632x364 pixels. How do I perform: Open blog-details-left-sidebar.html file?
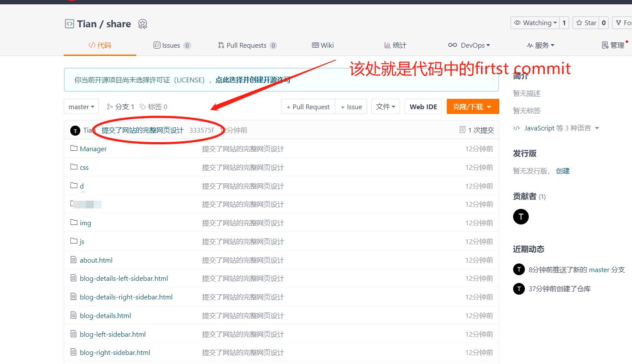tap(124, 278)
